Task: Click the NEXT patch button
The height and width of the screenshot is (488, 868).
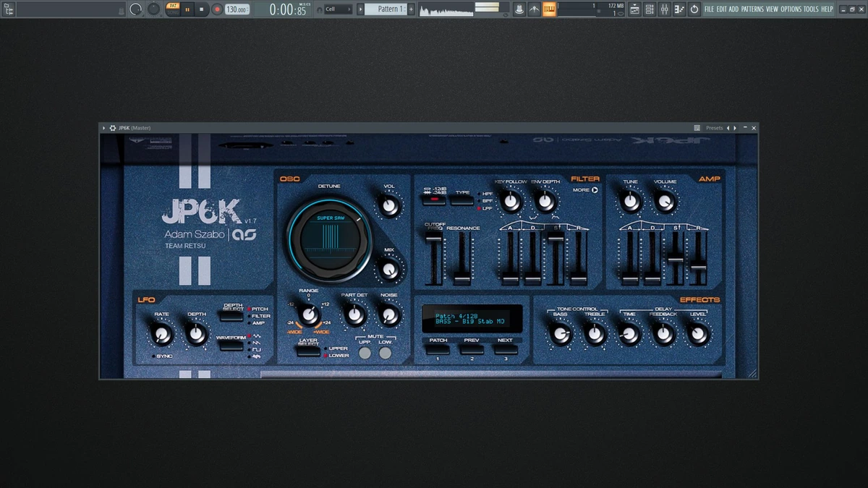Action: [506, 349]
